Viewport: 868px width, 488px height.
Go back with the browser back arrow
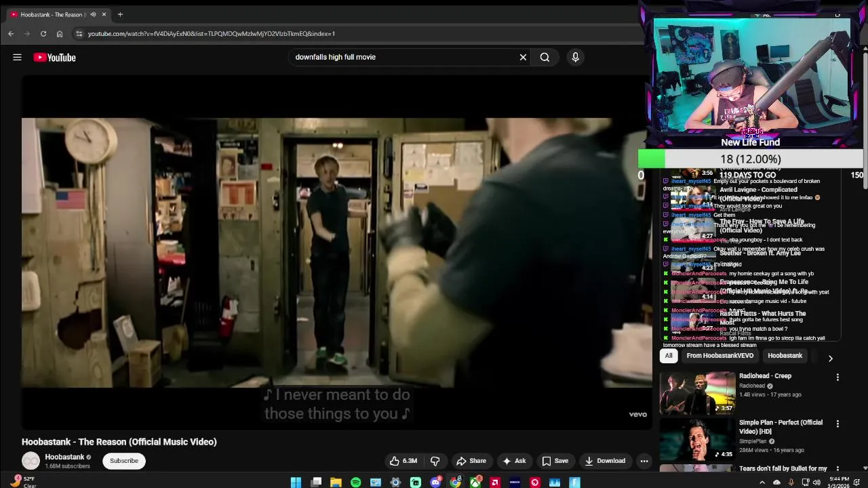11,33
